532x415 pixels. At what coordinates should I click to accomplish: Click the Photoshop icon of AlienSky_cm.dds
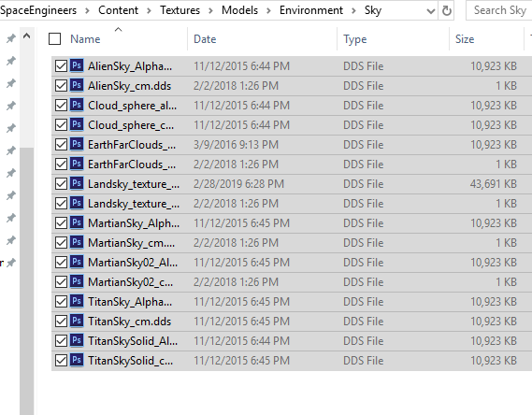pos(77,85)
